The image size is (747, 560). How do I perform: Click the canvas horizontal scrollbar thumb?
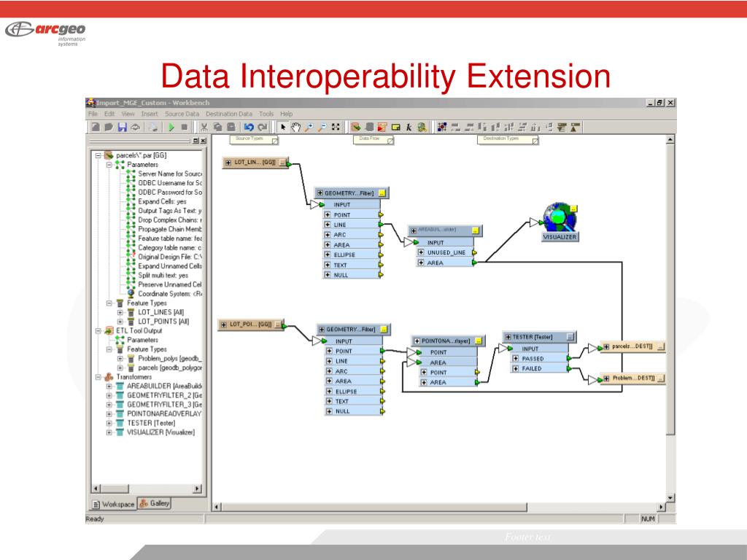[374, 507]
